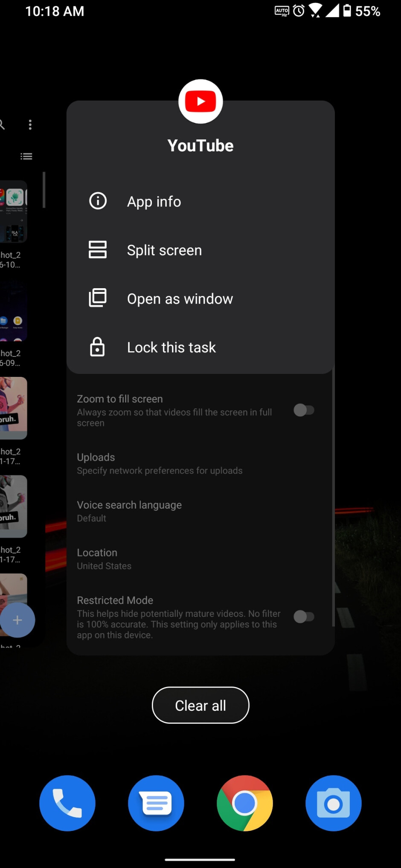Change Location United States setting
This screenshot has height=868, width=401.
104,558
